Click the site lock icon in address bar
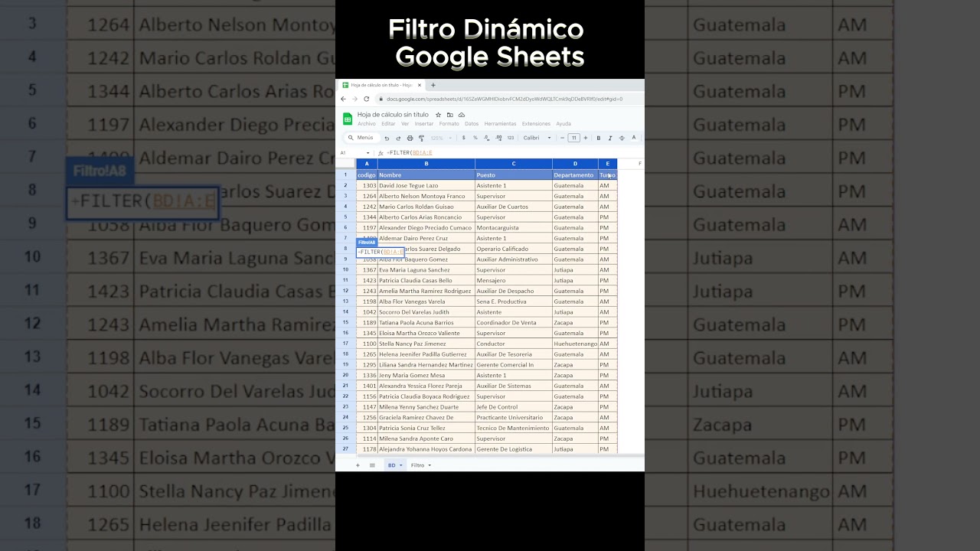The image size is (980, 551). coord(381,99)
